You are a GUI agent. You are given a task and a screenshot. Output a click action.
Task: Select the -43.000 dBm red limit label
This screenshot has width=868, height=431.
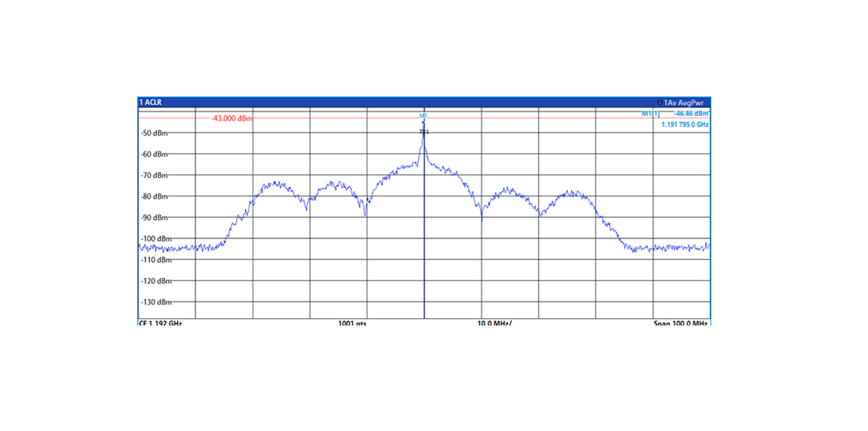[231, 118]
